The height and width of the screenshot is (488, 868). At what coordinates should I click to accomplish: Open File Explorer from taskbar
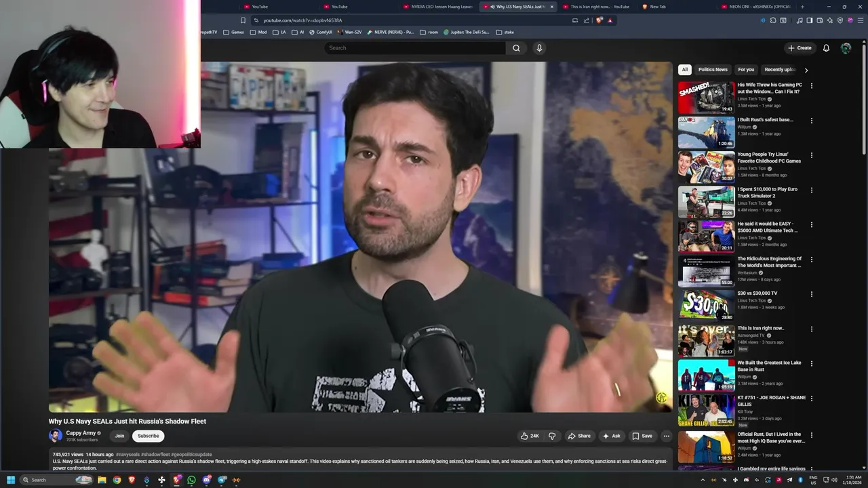[x=102, y=480]
